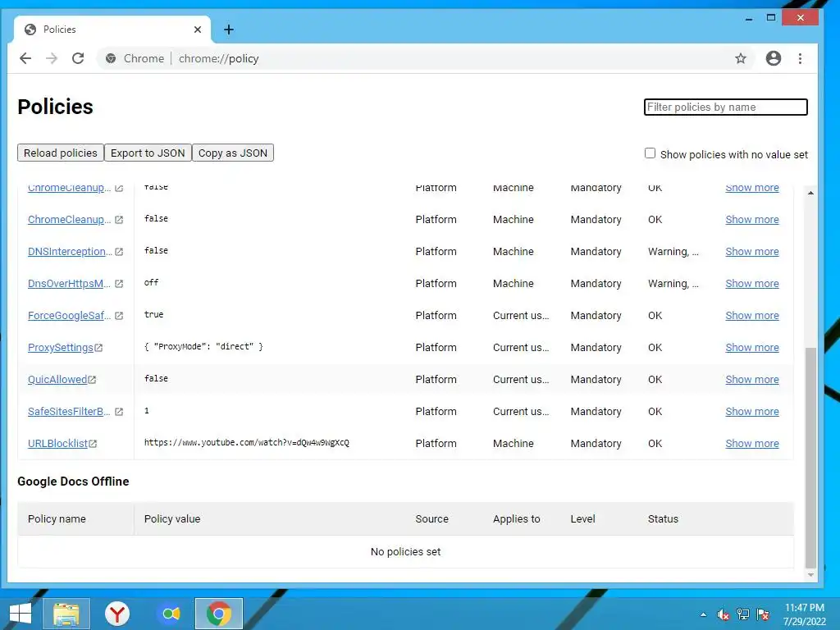Show hidden tray icons arrow
This screenshot has height=630, width=840.
click(x=703, y=614)
